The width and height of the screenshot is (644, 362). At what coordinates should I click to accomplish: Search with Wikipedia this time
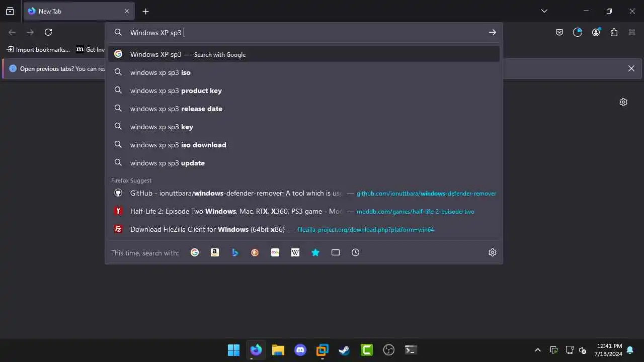[295, 252]
